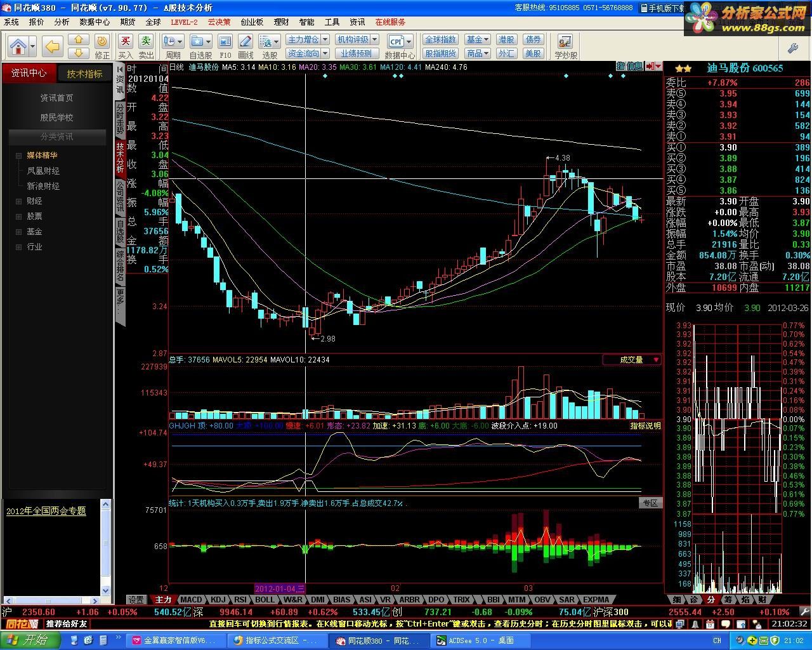This screenshot has width=812, height=650.
Task: Click the wrench settings icon in toolbar
Action: pyautogui.click(x=792, y=48)
